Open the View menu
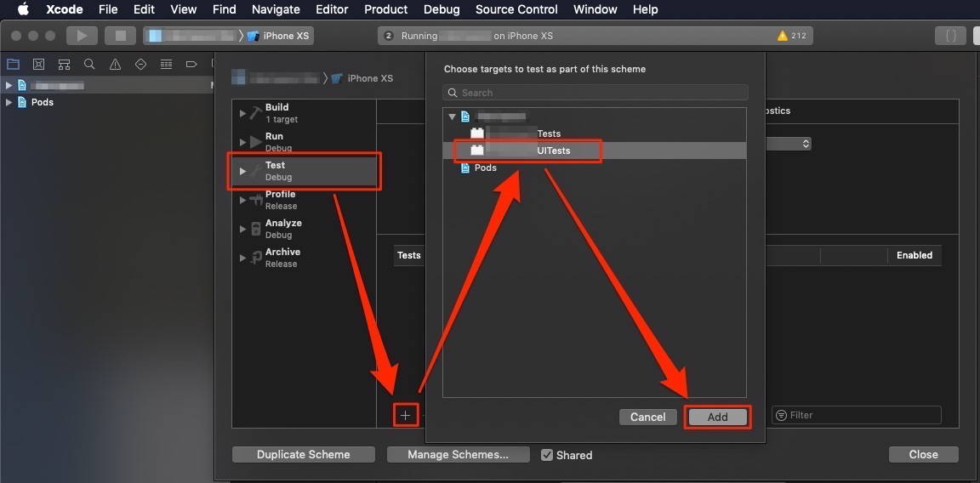This screenshot has width=980, height=483. 183,9
